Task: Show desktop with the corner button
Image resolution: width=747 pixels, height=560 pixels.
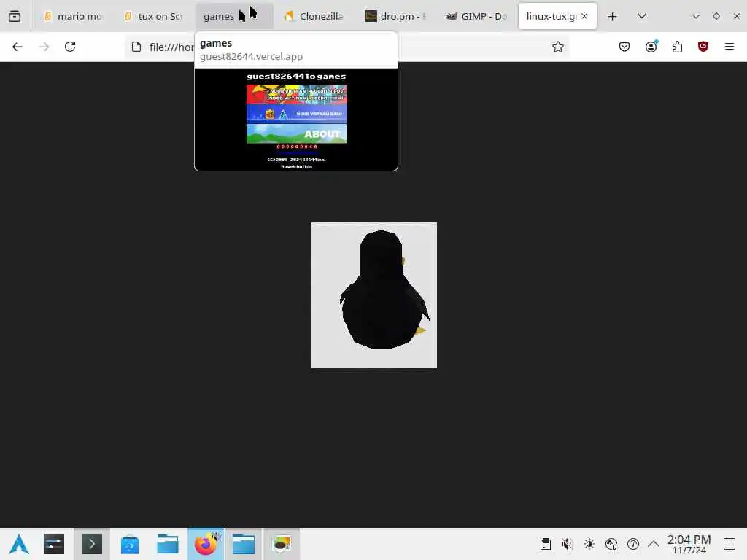Action: click(729, 544)
